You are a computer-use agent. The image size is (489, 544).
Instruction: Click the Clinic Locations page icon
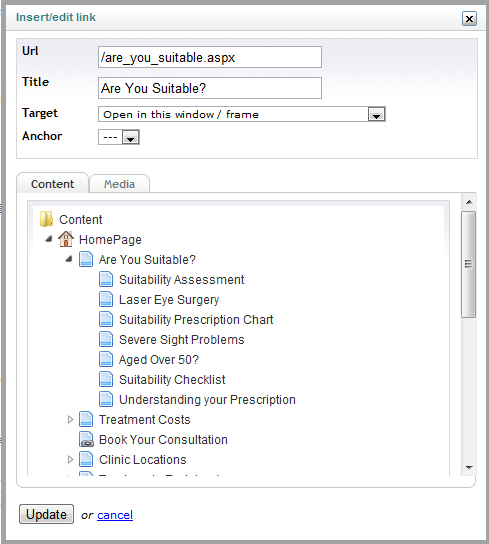coord(86,459)
